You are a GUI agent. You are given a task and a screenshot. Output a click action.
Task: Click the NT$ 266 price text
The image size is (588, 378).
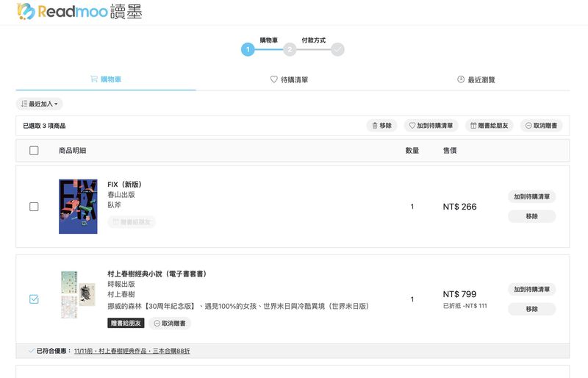coord(460,207)
